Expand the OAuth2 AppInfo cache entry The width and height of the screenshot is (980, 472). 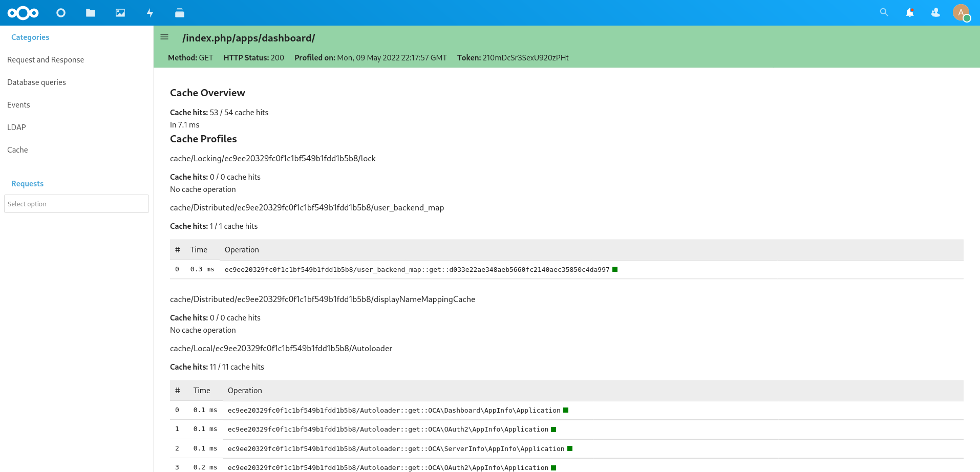[553, 430]
